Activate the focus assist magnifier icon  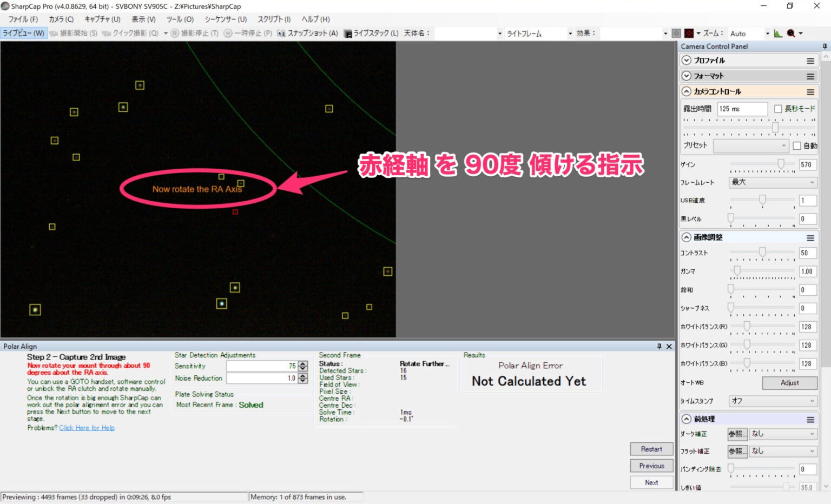click(790, 33)
